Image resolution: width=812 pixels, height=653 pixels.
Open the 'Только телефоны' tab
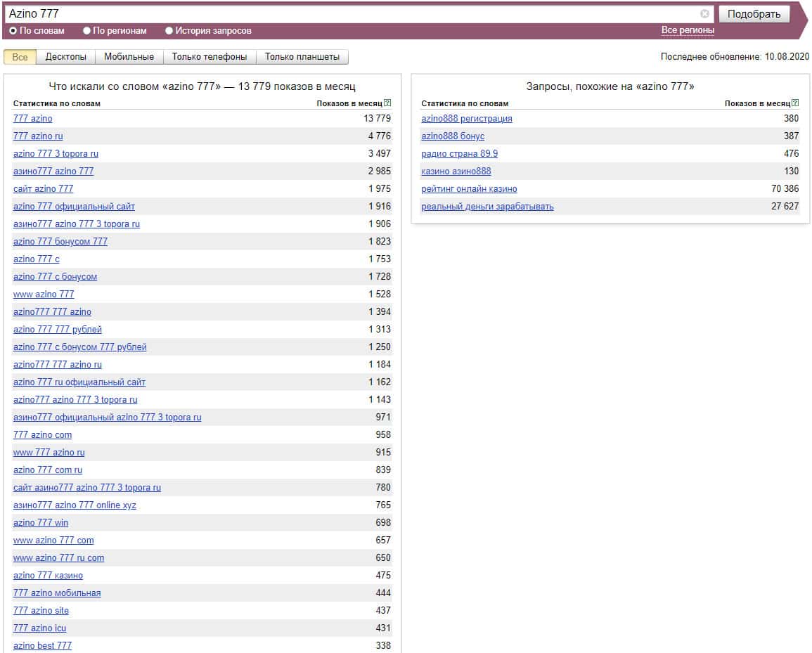210,57
